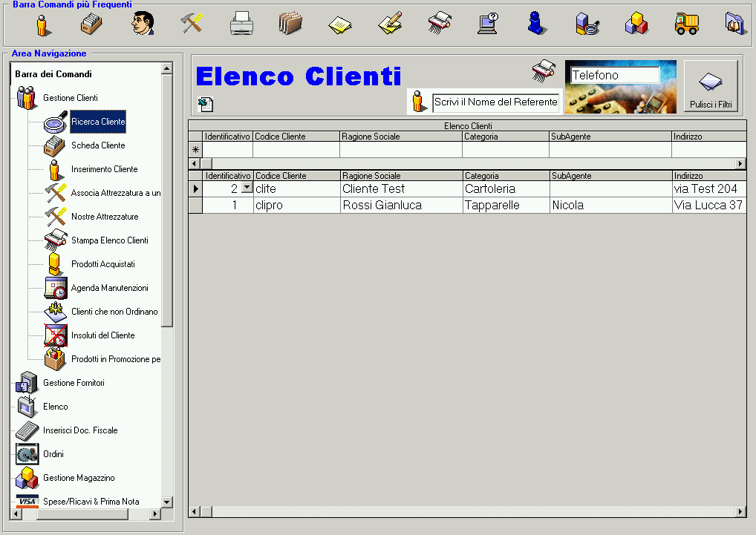Click the yellow truck toolbar icon
756x535 pixels.
pos(687,24)
